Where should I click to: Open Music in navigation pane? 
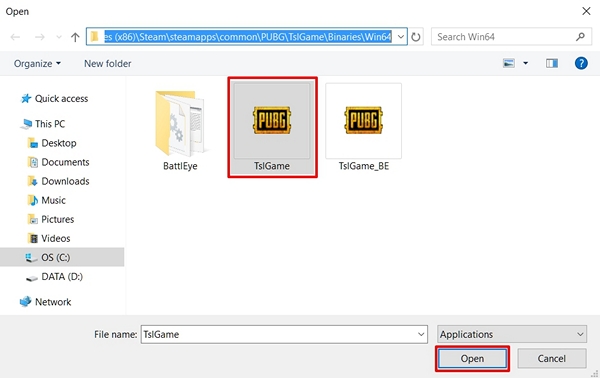click(47, 200)
